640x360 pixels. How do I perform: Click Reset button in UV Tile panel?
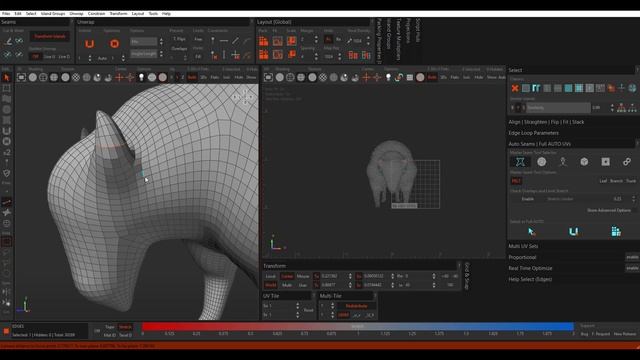309,310
